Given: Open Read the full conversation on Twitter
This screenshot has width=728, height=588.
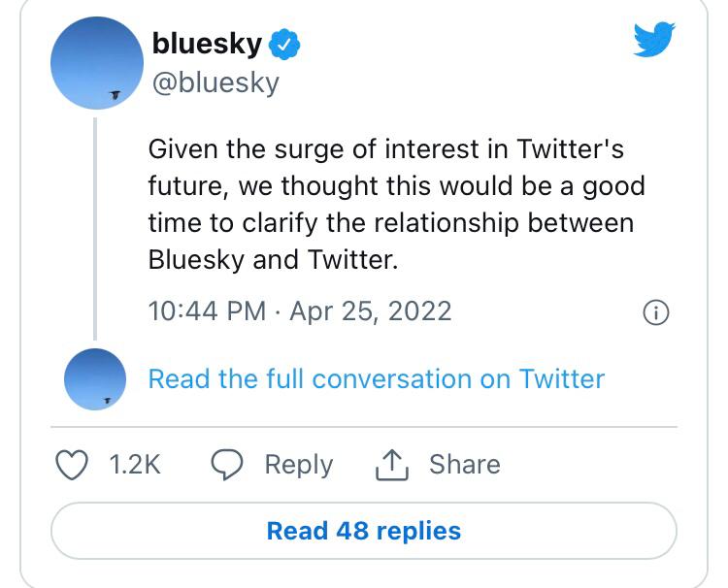Looking at the screenshot, I should point(376,378).
